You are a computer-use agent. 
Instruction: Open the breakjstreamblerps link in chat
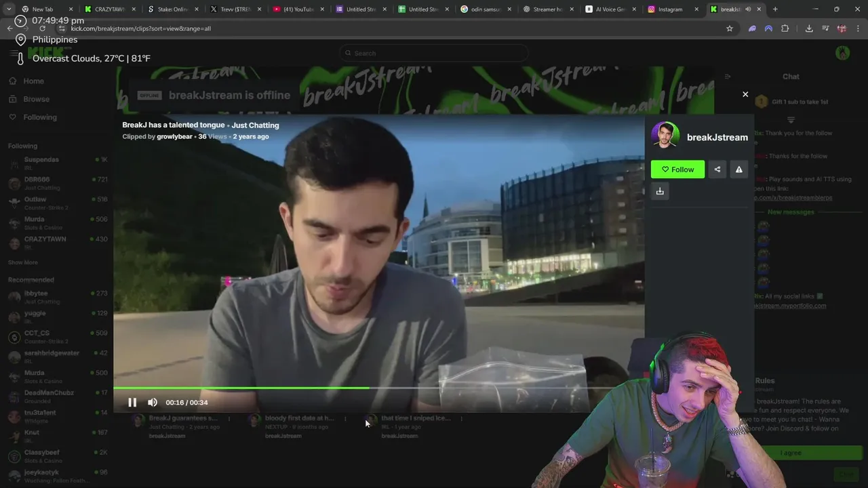tap(793, 197)
